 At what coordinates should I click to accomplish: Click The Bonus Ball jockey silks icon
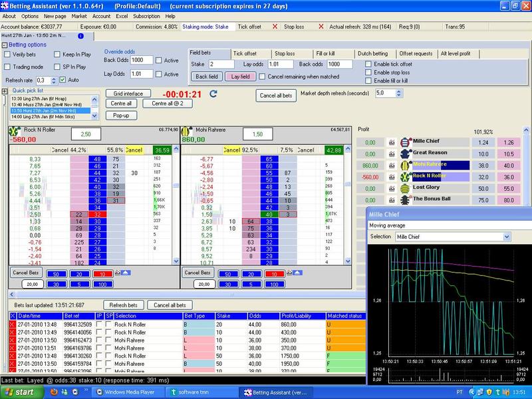pyautogui.click(x=406, y=200)
